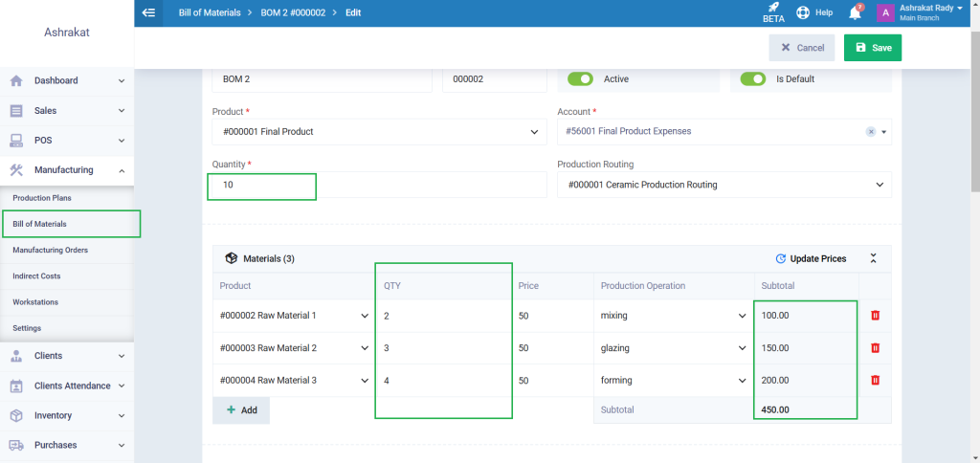980x463 pixels.
Task: Click the Inventory box icon
Action: pos(17,415)
